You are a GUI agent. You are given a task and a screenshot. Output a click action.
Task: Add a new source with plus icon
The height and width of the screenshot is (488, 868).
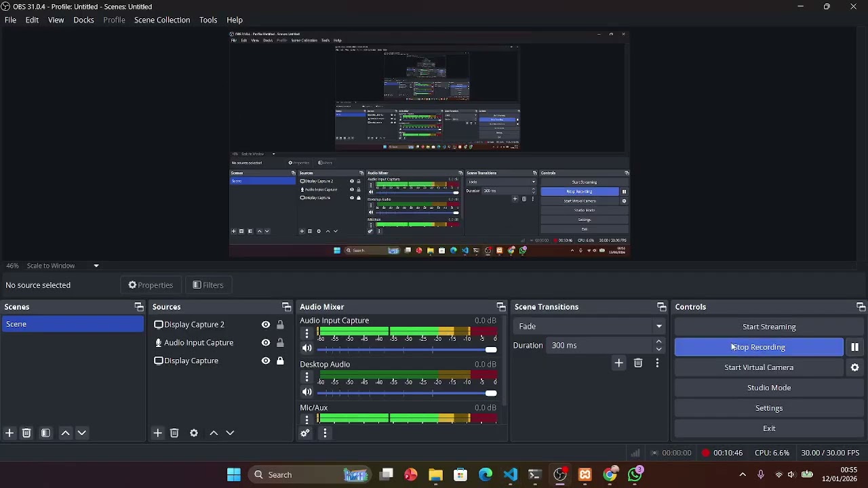[157, 433]
